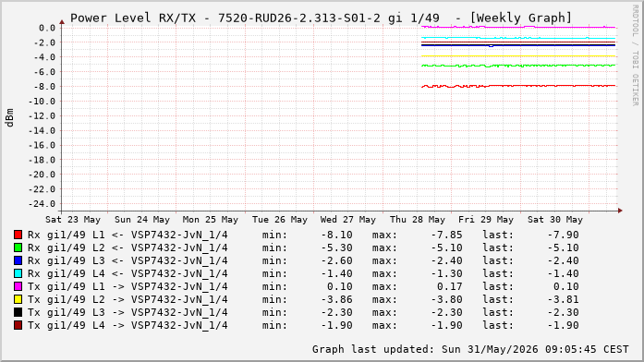The width and height of the screenshot is (644, 362).
Task: Select the graph title 'Power Level RX/TX'
Action: (133, 18)
